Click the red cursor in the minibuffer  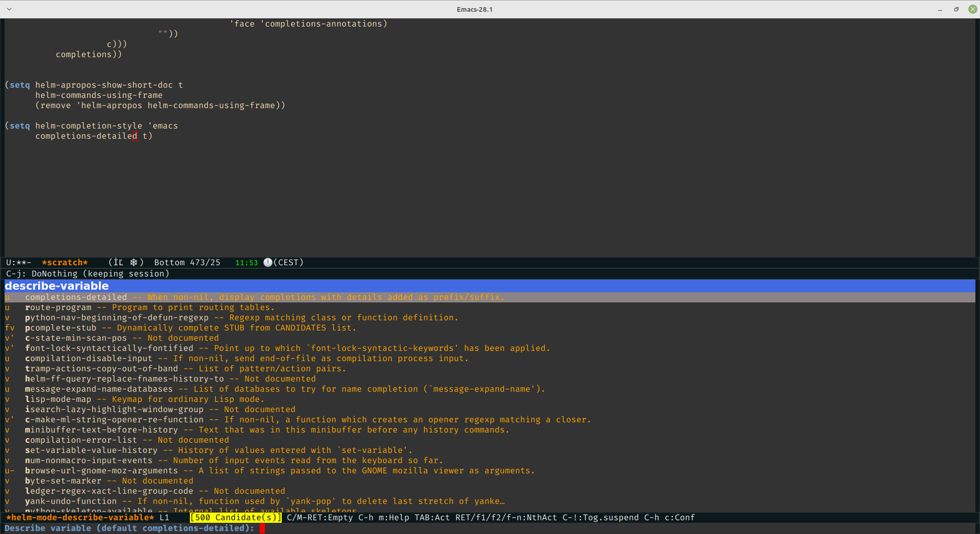(263, 529)
